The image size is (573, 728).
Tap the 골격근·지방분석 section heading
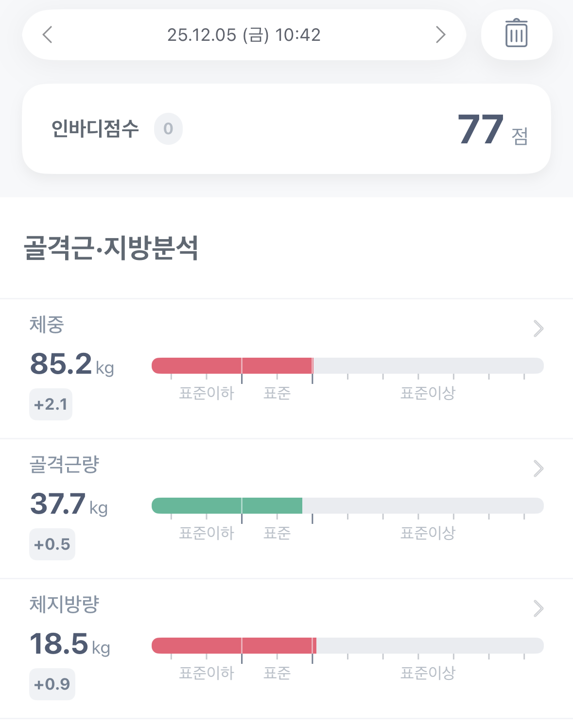tap(111, 247)
